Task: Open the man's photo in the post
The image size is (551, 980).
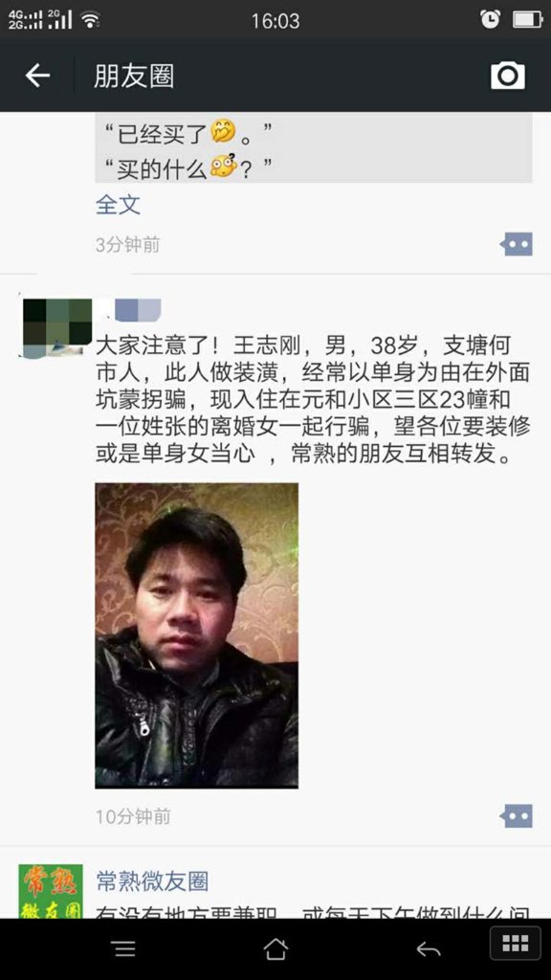Action: pyautogui.click(x=197, y=635)
